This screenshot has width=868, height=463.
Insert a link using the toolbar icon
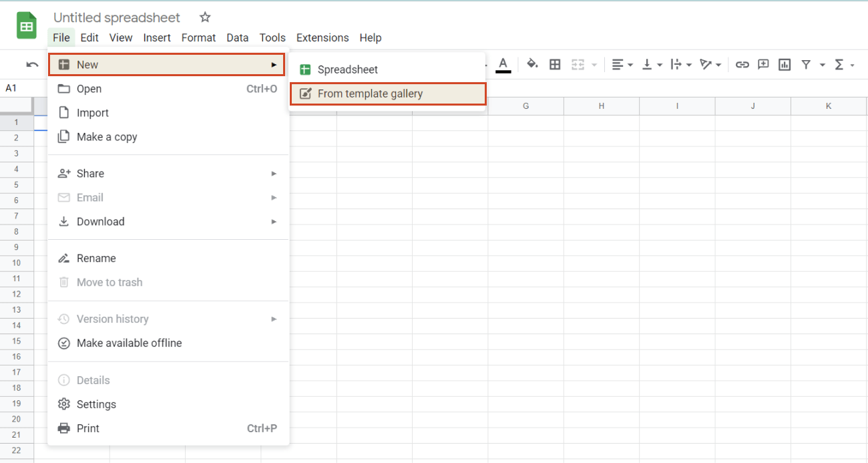coord(742,64)
